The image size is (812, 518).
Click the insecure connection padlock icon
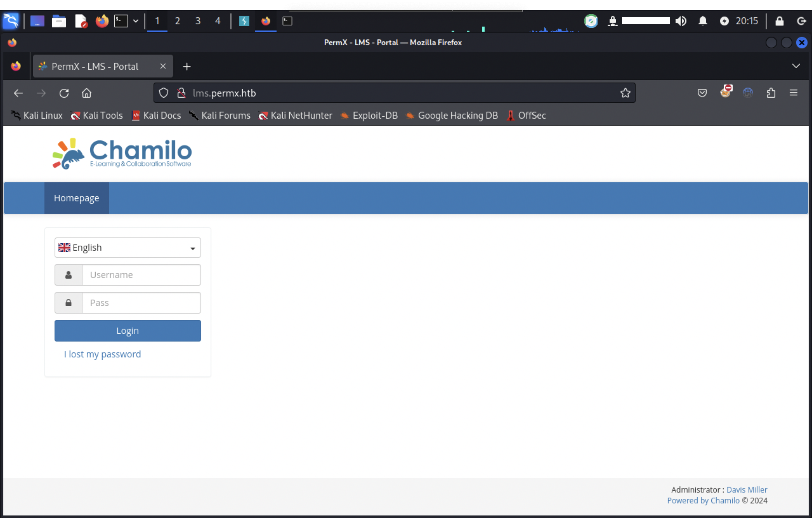tap(182, 93)
